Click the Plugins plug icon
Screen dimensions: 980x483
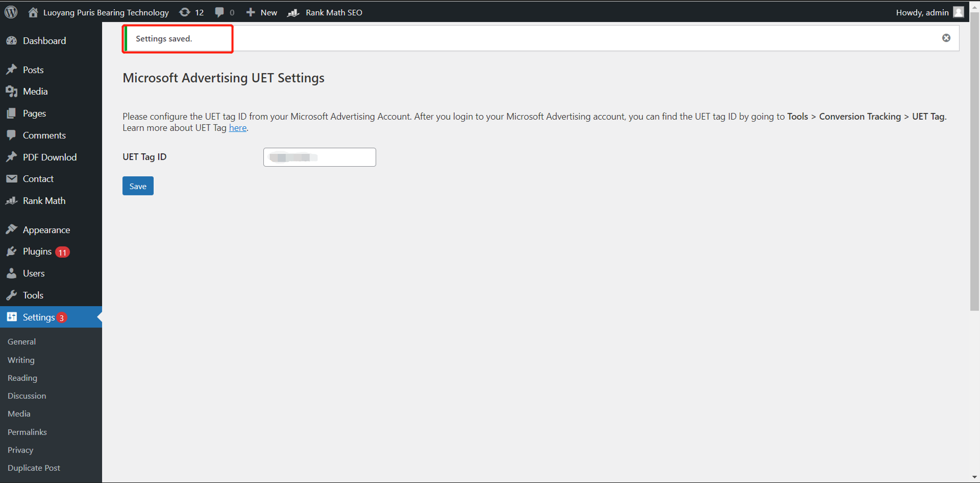click(x=11, y=251)
